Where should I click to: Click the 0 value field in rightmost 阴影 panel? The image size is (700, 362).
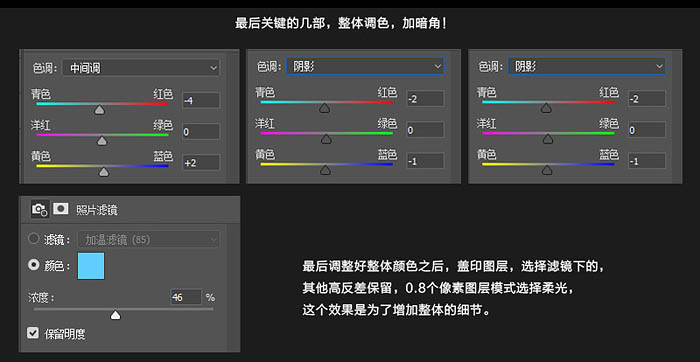(x=646, y=130)
